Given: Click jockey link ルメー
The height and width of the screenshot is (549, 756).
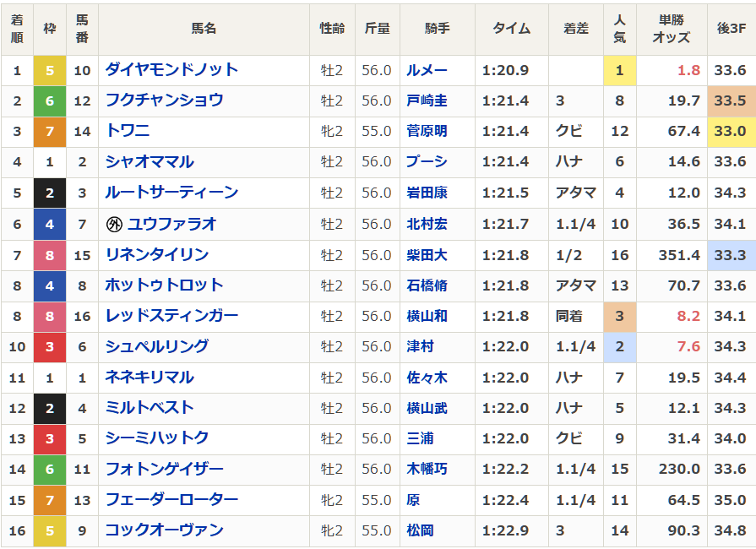Looking at the screenshot, I should click(427, 71).
